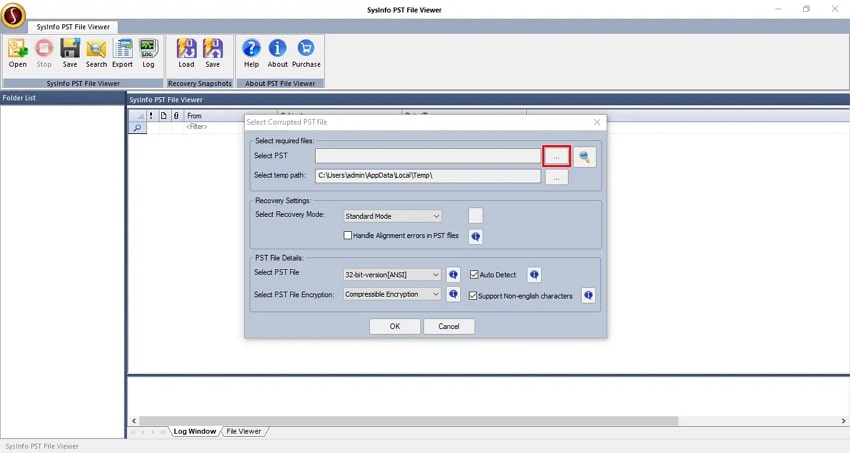Click the Open toolbar icon
The width and height of the screenshot is (850, 453).
[17, 53]
